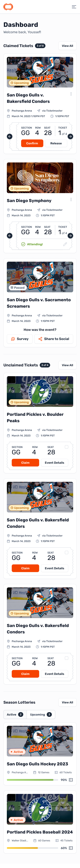80x868 pixels.
Task: Check the Portland Pickles ticket checkbox
Action: pos(67,447)
